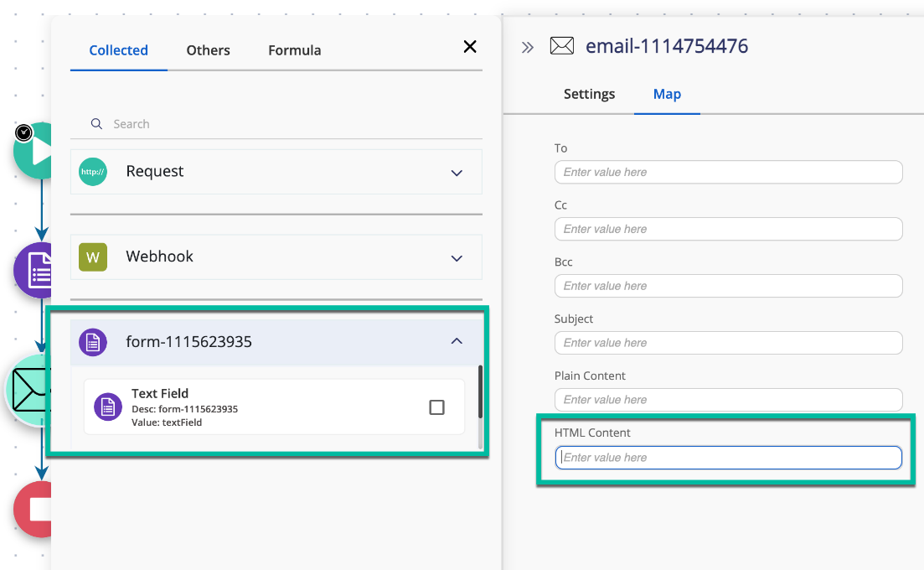Open the Formula tab
This screenshot has height=570, width=924.
tap(294, 50)
